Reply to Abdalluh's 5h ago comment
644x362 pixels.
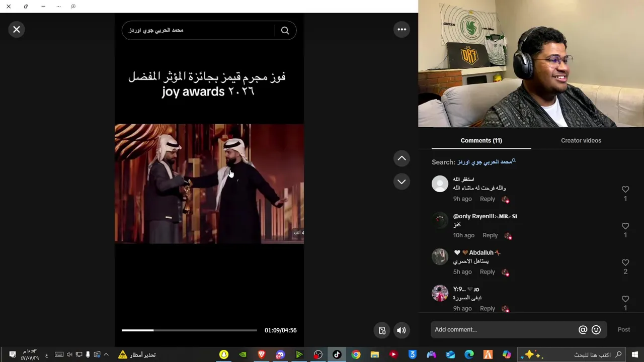click(487, 272)
